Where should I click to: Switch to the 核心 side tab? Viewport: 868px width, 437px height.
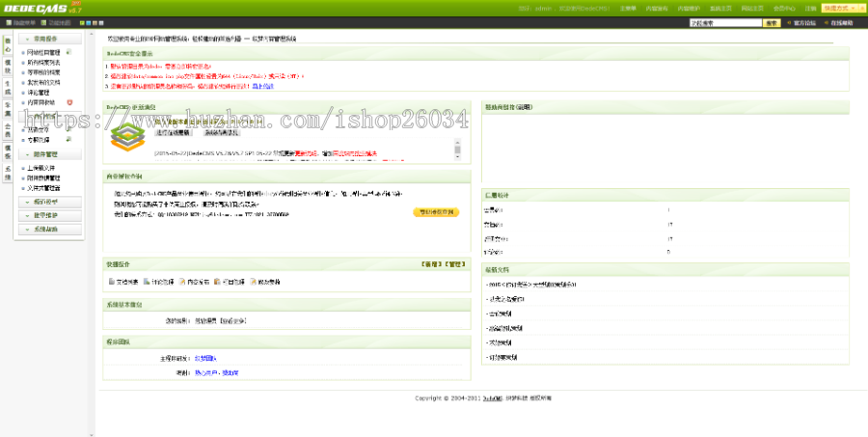pyautogui.click(x=8, y=45)
